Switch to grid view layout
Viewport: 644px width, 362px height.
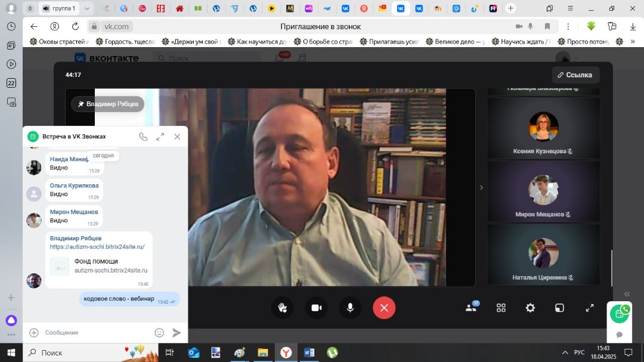(x=501, y=308)
